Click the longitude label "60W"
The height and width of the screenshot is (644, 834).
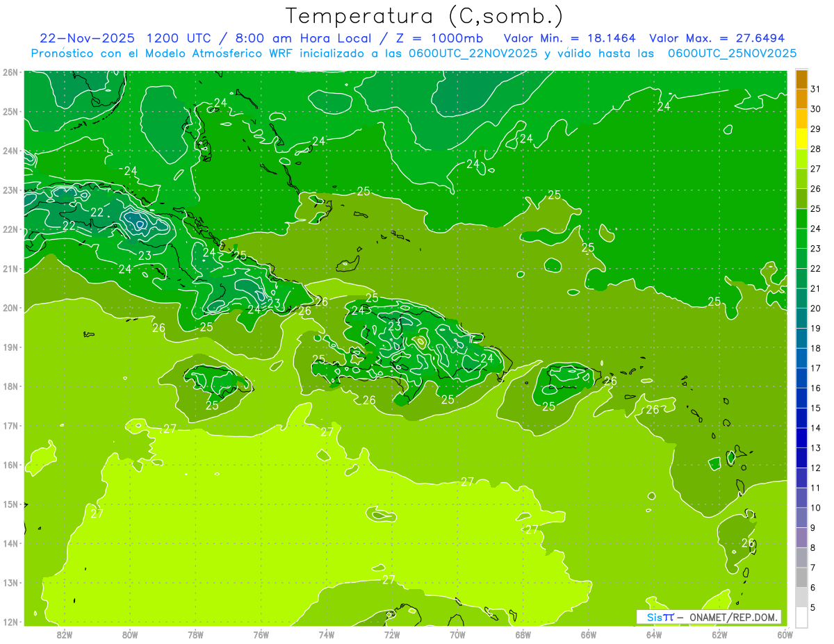(x=785, y=634)
